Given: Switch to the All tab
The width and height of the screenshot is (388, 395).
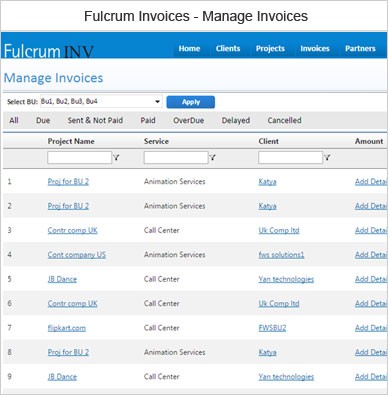Looking at the screenshot, I should point(14,120).
